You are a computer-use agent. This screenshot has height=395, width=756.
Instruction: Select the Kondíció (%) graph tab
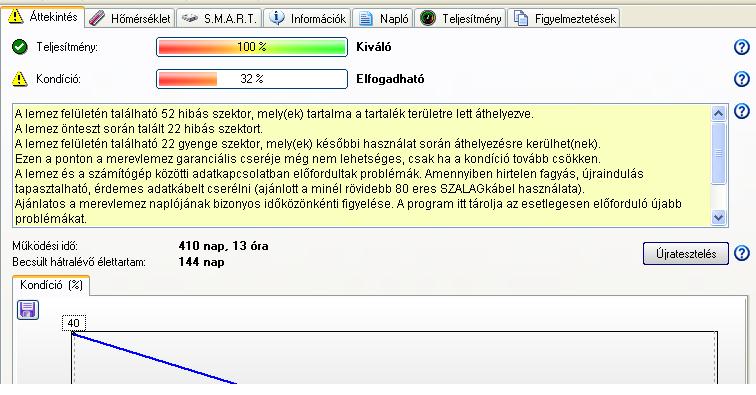click(51, 285)
